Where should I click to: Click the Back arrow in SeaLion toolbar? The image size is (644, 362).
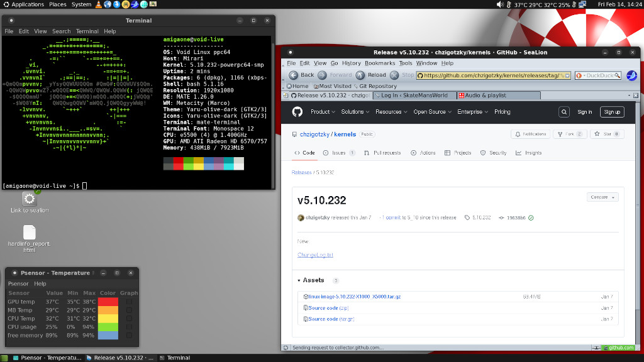pos(293,75)
